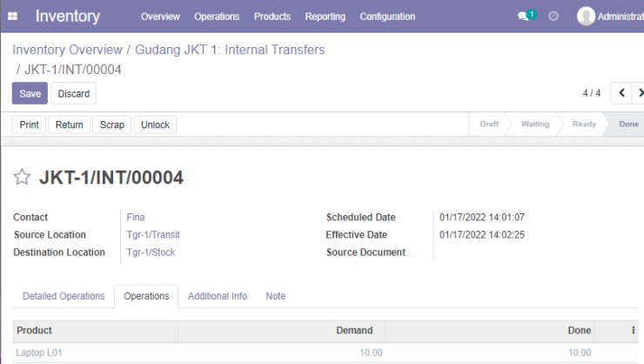Click the Ready status stage

coord(584,124)
